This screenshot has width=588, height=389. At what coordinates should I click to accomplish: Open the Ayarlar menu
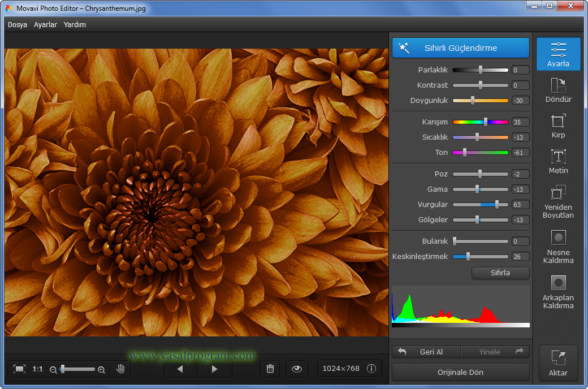(x=45, y=25)
